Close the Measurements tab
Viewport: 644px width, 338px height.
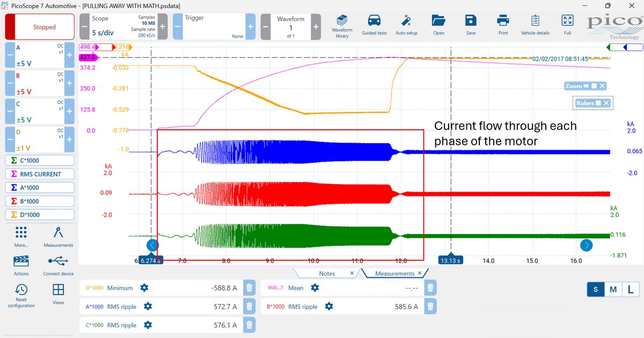tap(420, 273)
